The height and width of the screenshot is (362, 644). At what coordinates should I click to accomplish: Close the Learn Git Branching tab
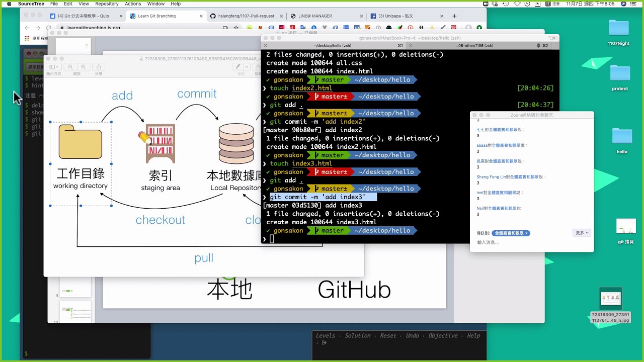coord(201,16)
